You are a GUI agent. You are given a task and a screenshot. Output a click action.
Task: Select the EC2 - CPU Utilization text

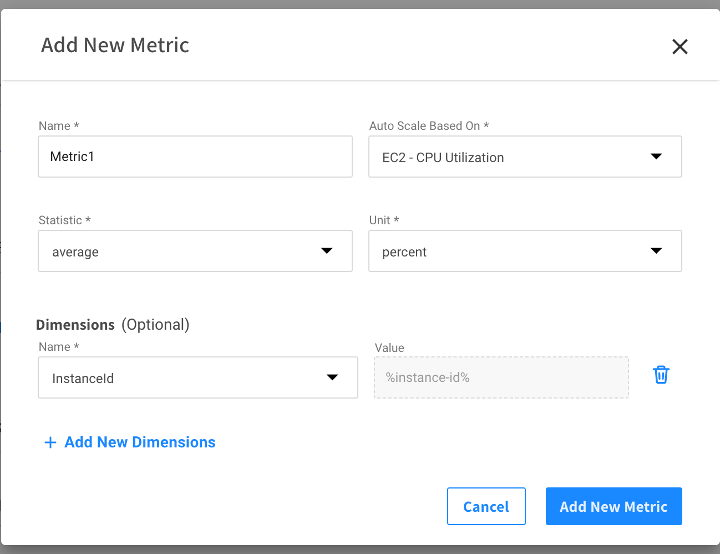(x=443, y=157)
